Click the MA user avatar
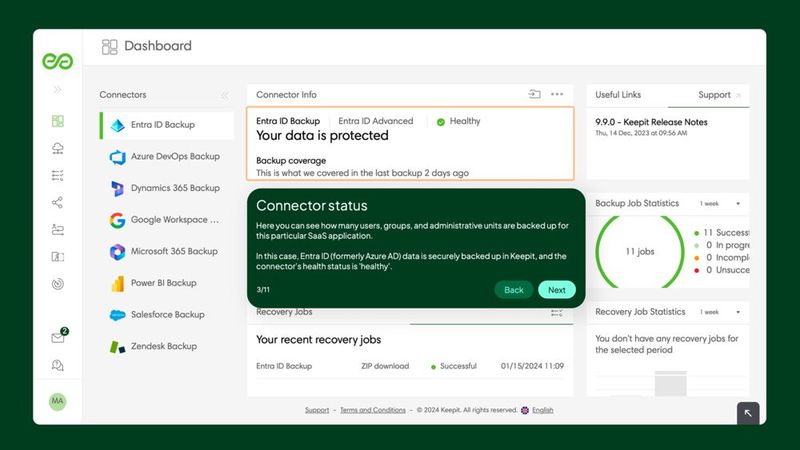The image size is (800, 450). (58, 402)
